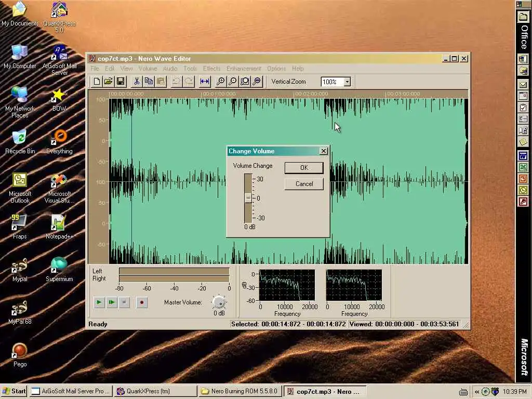Select the Recycle Bin icon

click(20, 142)
